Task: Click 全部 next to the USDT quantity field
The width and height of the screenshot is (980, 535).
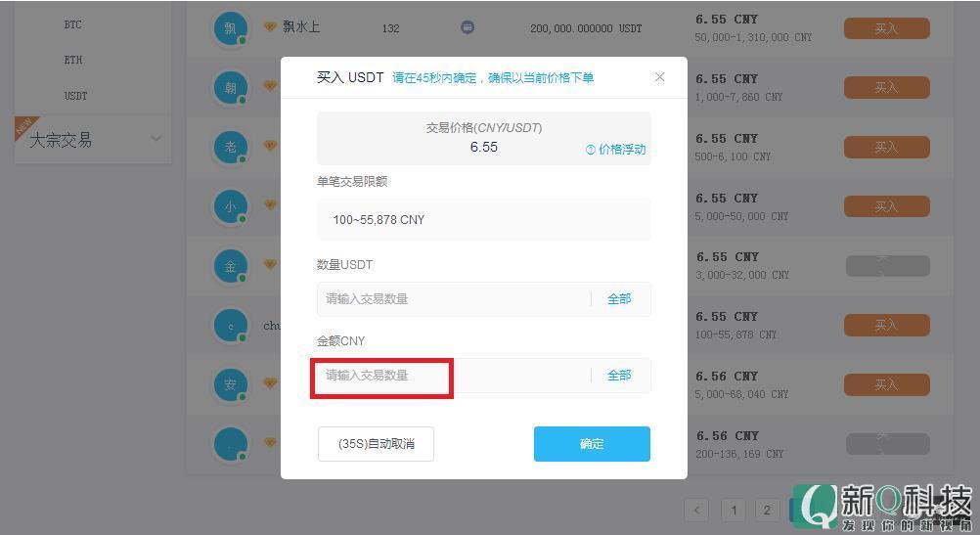Action: pos(619,299)
